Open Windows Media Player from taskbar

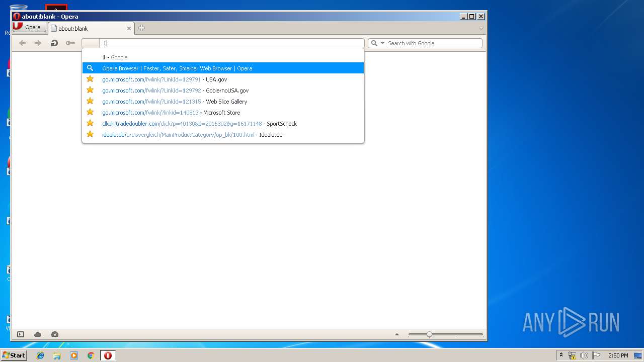click(74, 355)
